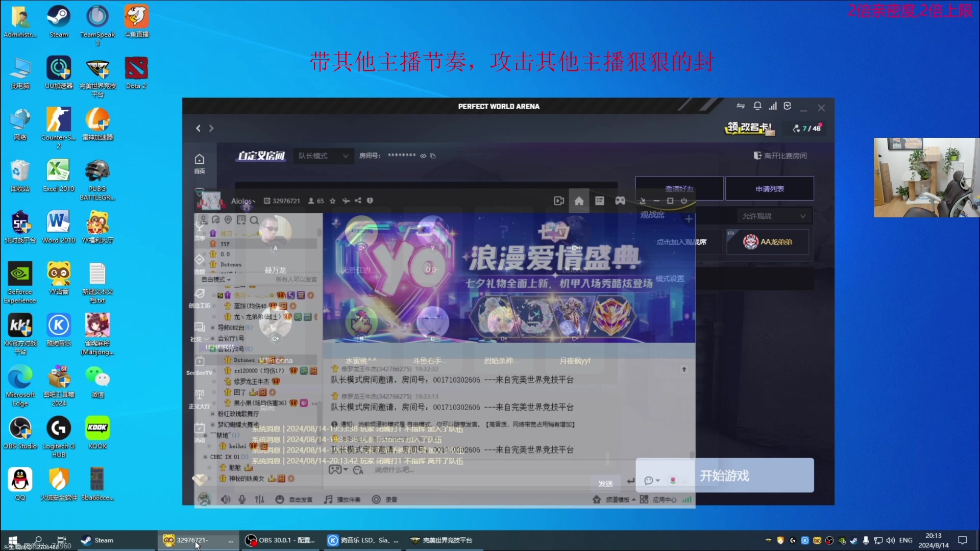Click the 播放伴奏 music note icon
The width and height of the screenshot is (980, 551).
pos(328,499)
